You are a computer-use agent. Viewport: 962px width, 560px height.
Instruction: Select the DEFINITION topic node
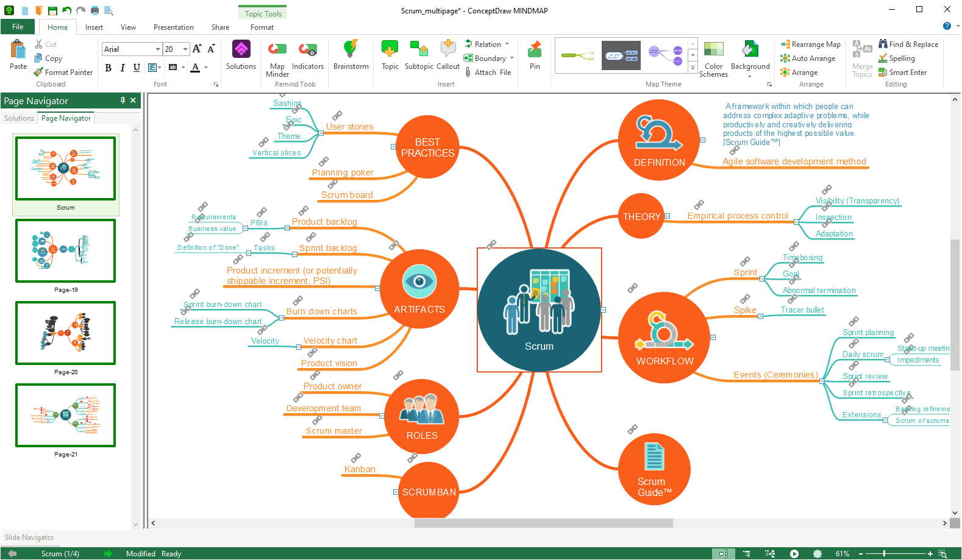659,140
